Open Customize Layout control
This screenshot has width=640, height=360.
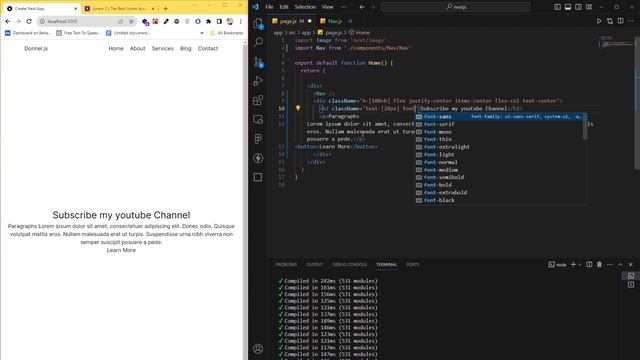click(x=589, y=7)
